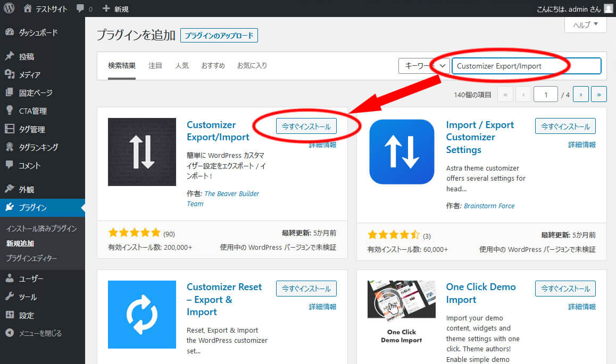Install Customizer Reset – Export & Import plugin
The image size is (616, 364).
306,289
